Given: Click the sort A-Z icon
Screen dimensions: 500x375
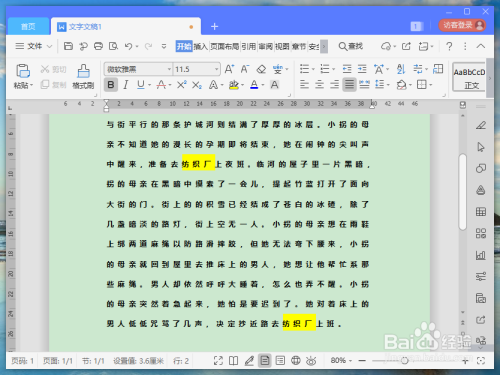Looking at the screenshot, I should [401, 69].
